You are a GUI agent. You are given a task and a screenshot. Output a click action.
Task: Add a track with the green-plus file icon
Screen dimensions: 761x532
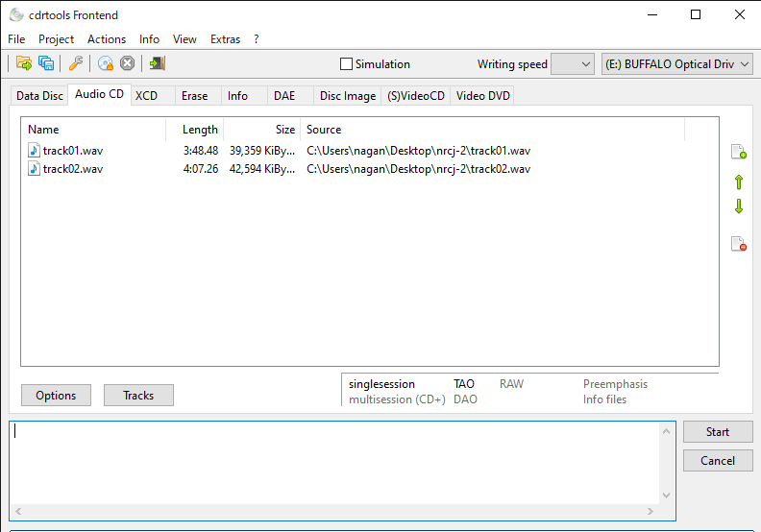coord(738,152)
